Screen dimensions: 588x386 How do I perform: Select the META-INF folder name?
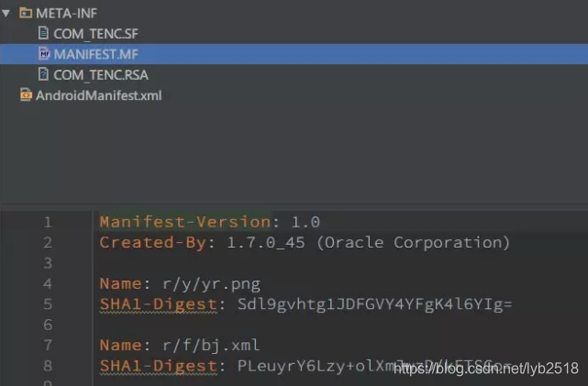pyautogui.click(x=66, y=14)
